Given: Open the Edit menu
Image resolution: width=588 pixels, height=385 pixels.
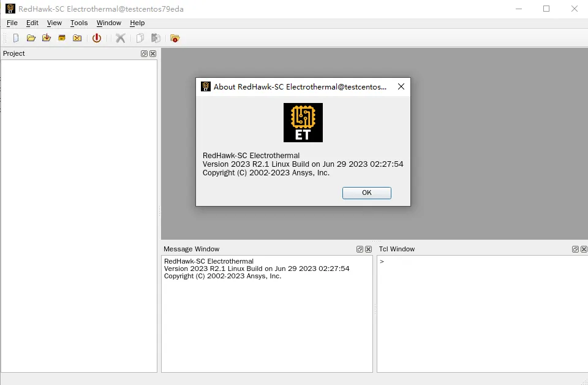Looking at the screenshot, I should point(32,23).
